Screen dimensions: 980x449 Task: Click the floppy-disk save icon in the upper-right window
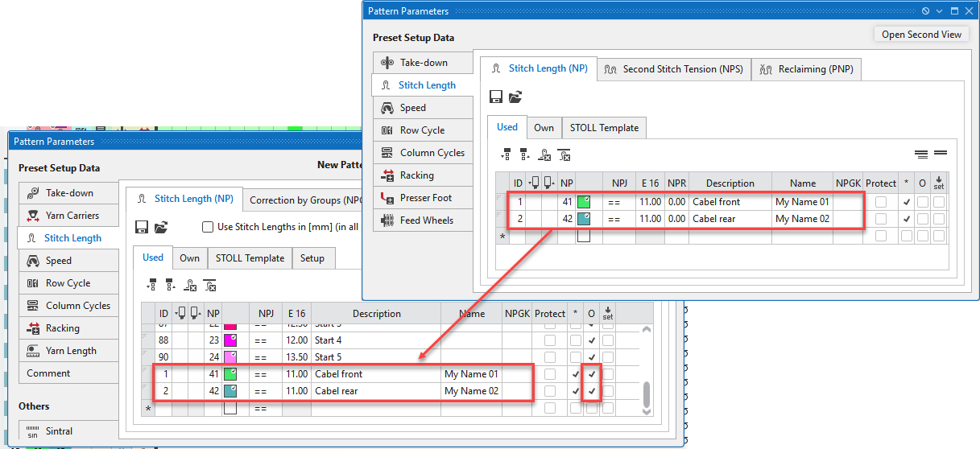496,97
